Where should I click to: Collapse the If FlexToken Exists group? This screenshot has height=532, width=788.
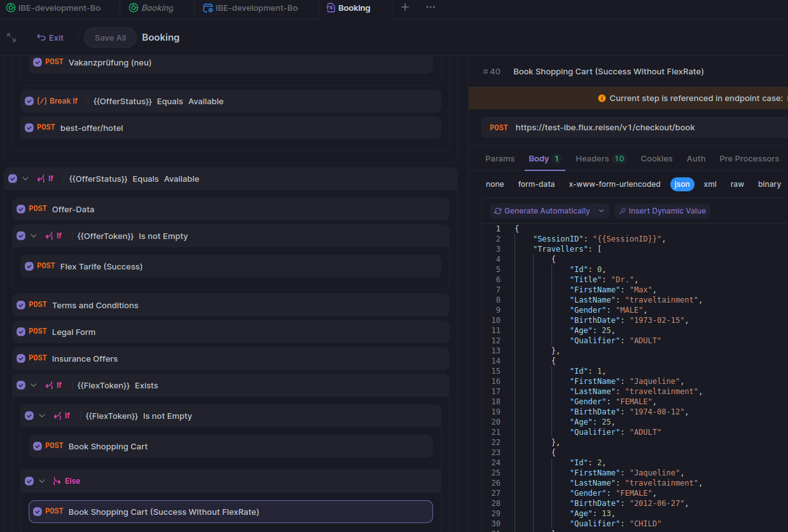(34, 385)
